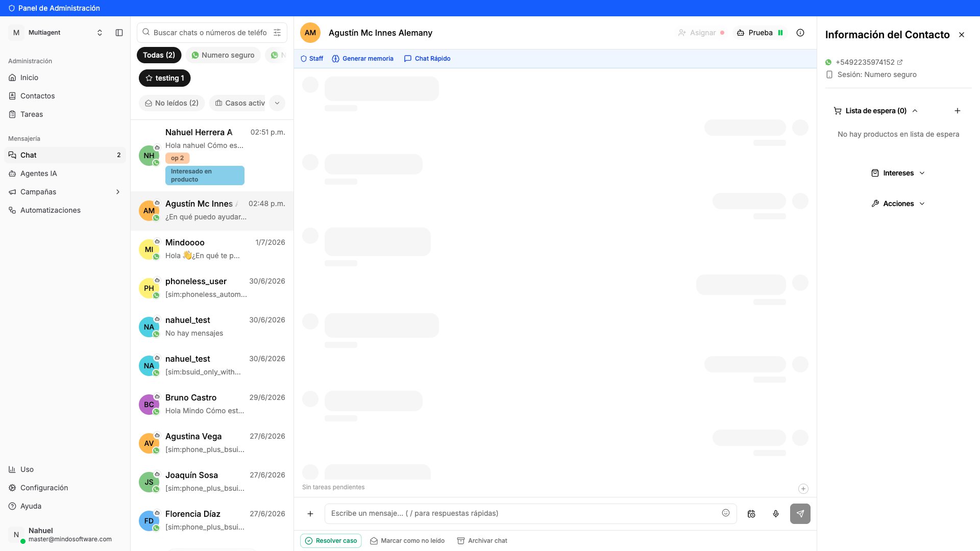Image resolution: width=980 pixels, height=551 pixels.
Task: Expand Campañas submenu
Action: click(x=118, y=192)
